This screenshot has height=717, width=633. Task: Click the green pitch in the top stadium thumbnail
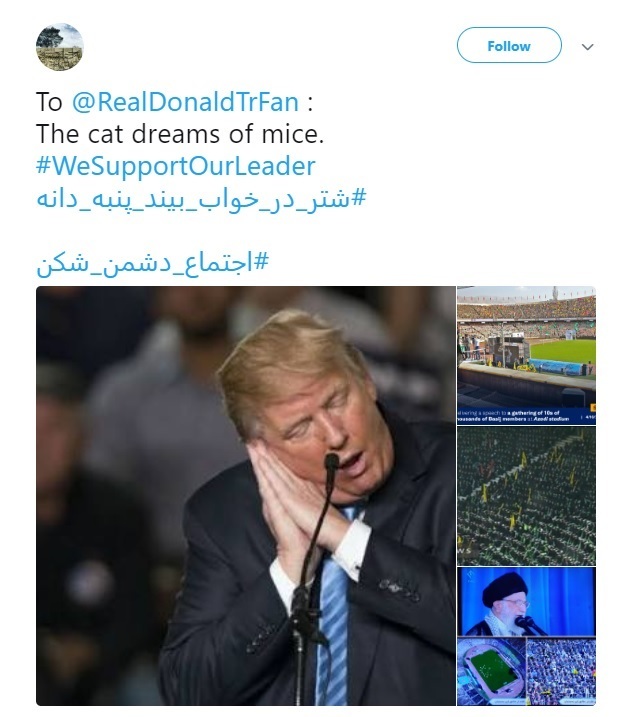(x=563, y=351)
